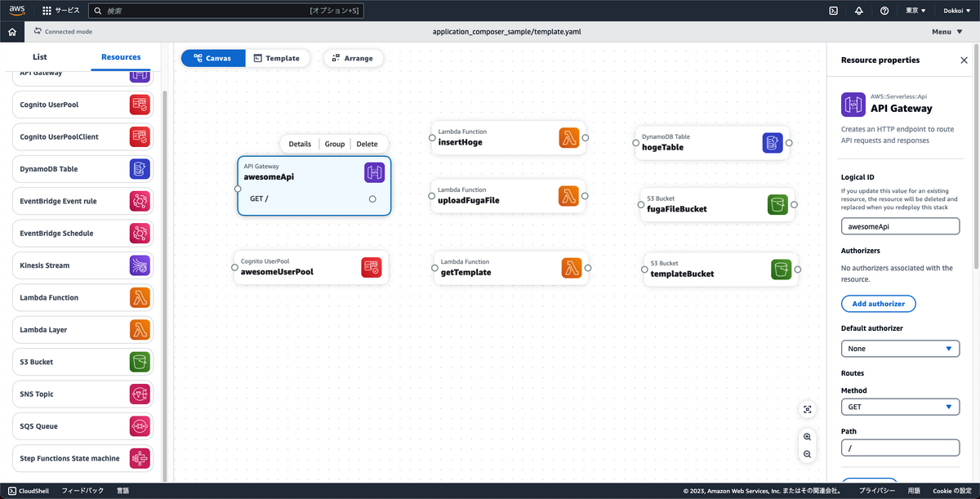Open 用語 terms link in footer

[x=914, y=491]
